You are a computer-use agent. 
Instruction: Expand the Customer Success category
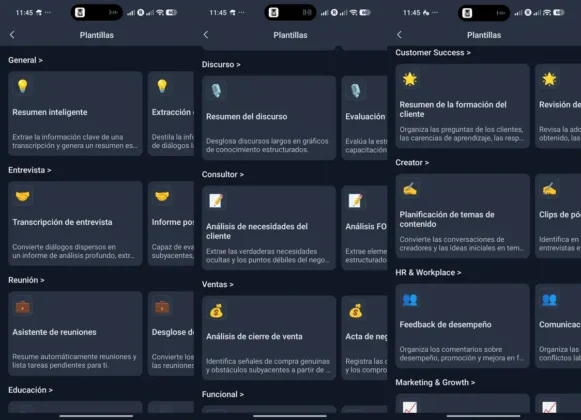pyautogui.click(x=433, y=53)
